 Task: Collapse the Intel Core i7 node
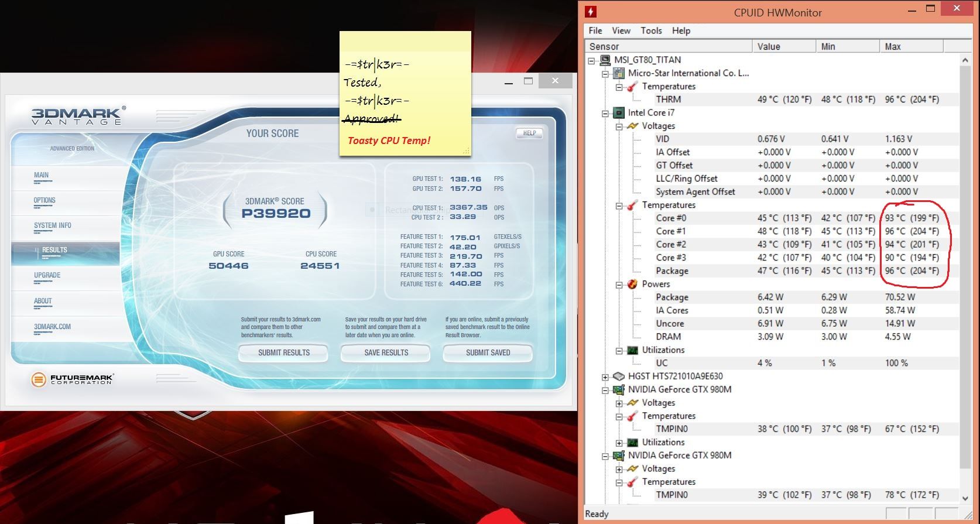[x=605, y=113]
